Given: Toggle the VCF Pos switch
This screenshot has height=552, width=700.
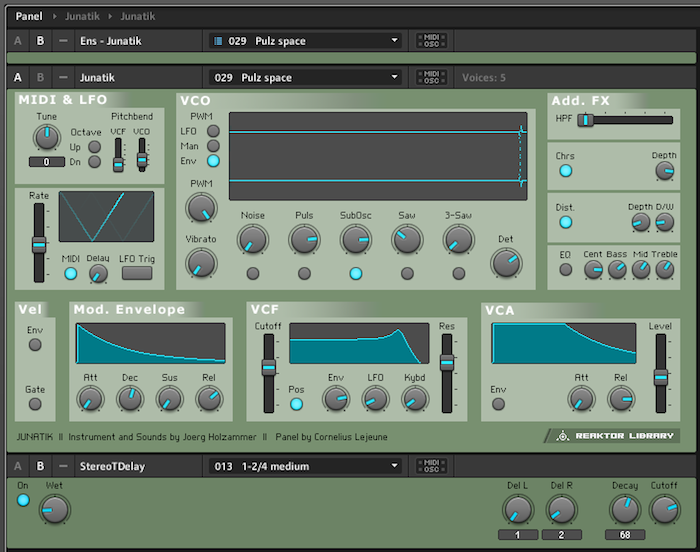Looking at the screenshot, I should click(x=296, y=404).
